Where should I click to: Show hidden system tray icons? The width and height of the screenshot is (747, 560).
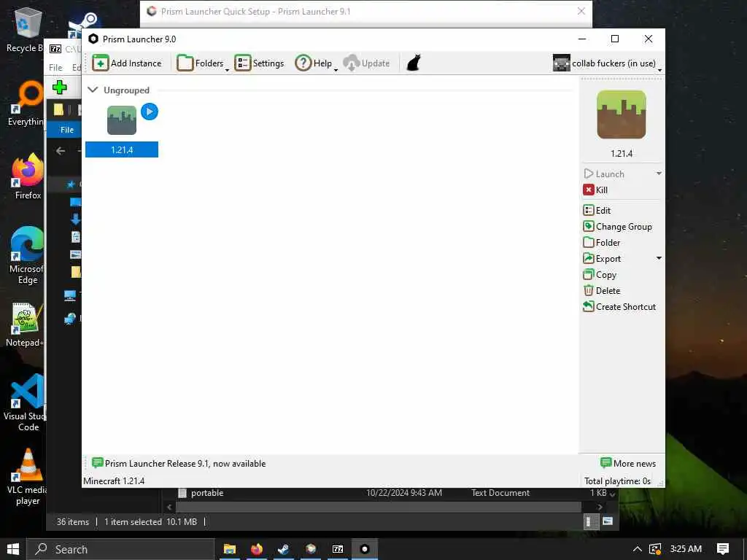pyautogui.click(x=637, y=549)
